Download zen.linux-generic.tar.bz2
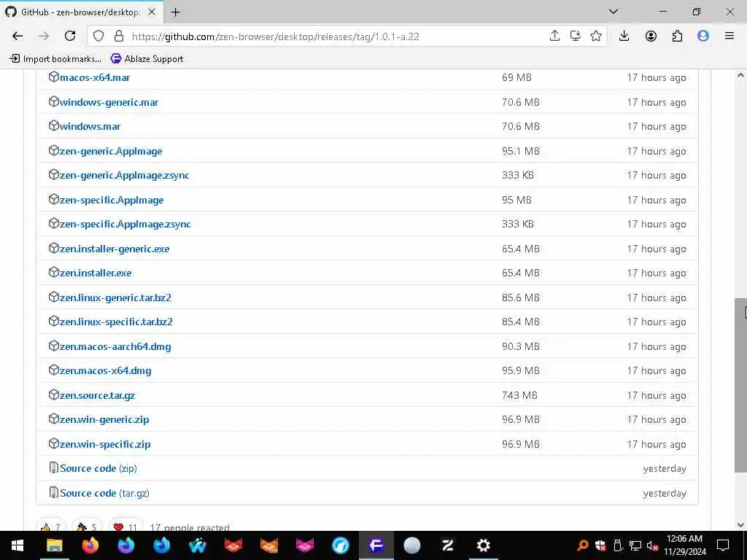 [x=115, y=298]
